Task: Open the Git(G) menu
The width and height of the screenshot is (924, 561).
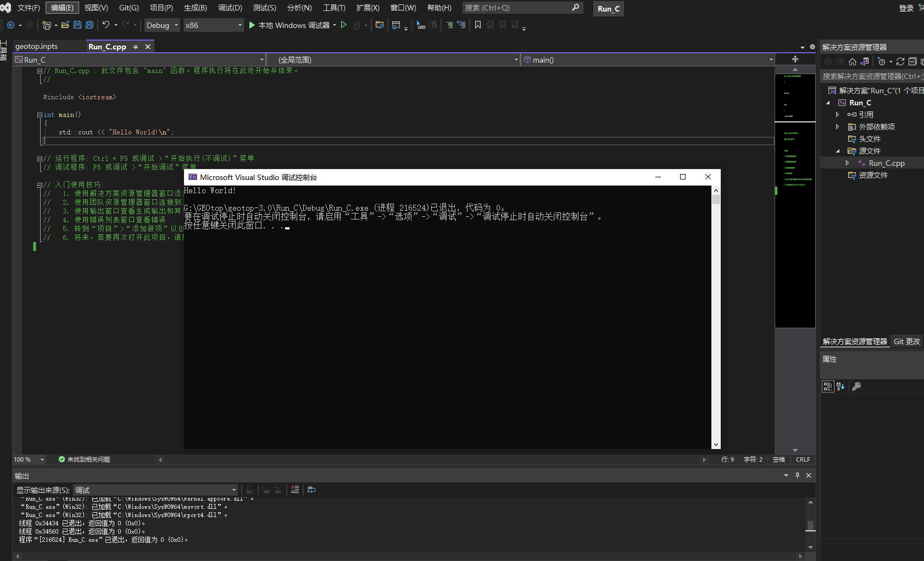Action: [x=129, y=8]
